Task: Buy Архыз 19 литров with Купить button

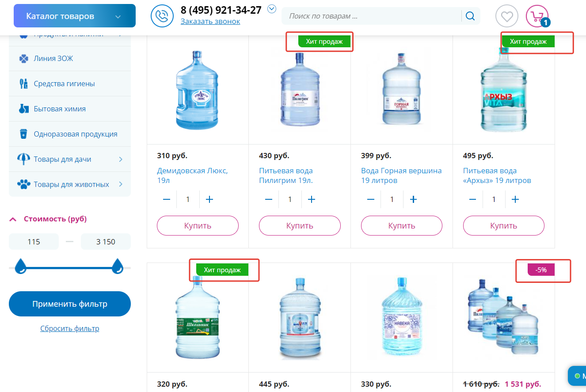Action: 504,225
